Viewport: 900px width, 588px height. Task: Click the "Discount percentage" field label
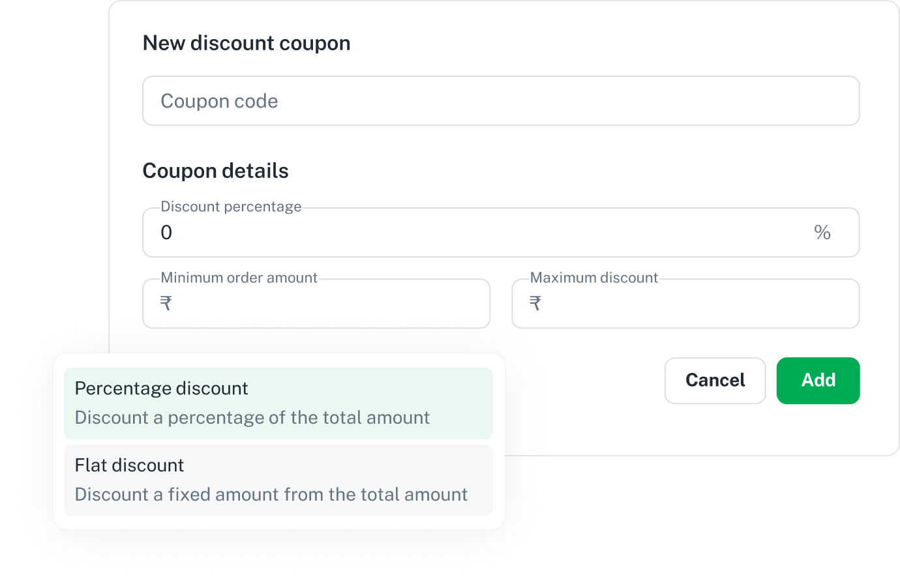(231, 207)
